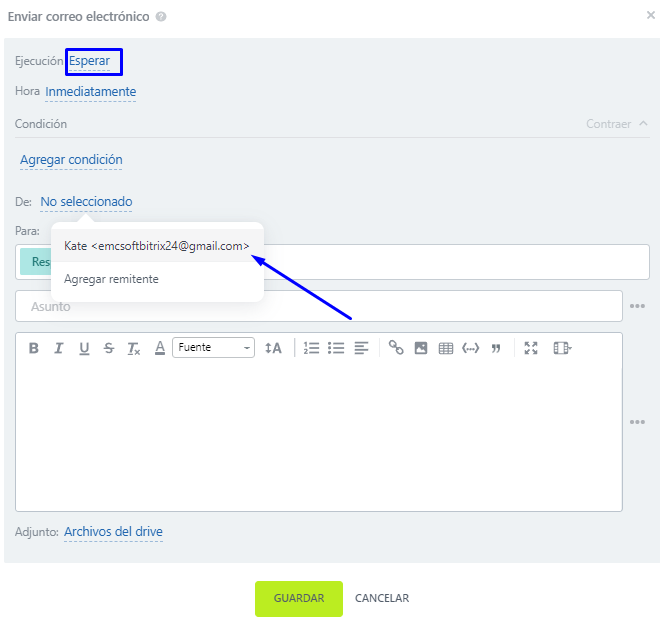Clear text formatting

click(x=134, y=348)
